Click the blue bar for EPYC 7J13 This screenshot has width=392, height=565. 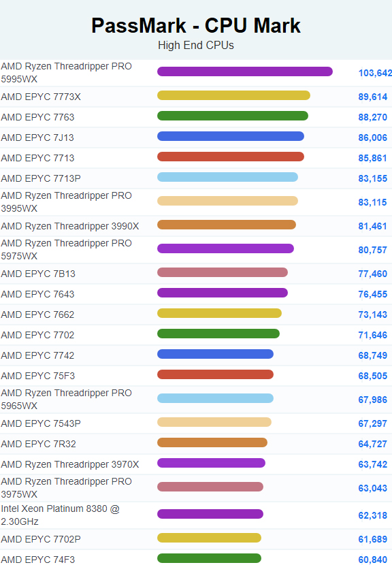(231, 136)
